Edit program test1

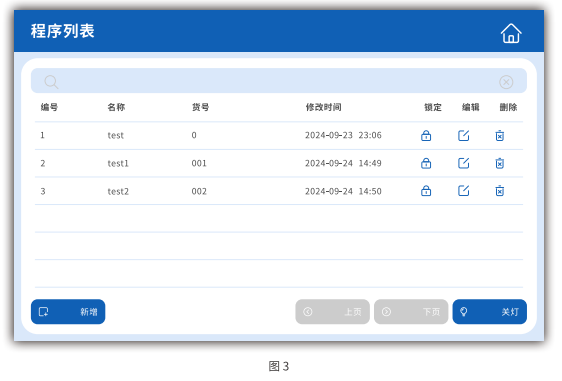(463, 163)
